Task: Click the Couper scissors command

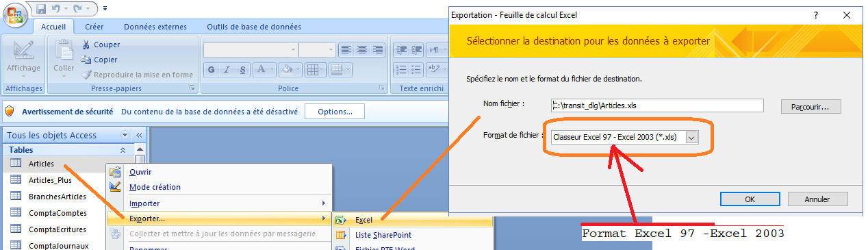Action: click(101, 45)
